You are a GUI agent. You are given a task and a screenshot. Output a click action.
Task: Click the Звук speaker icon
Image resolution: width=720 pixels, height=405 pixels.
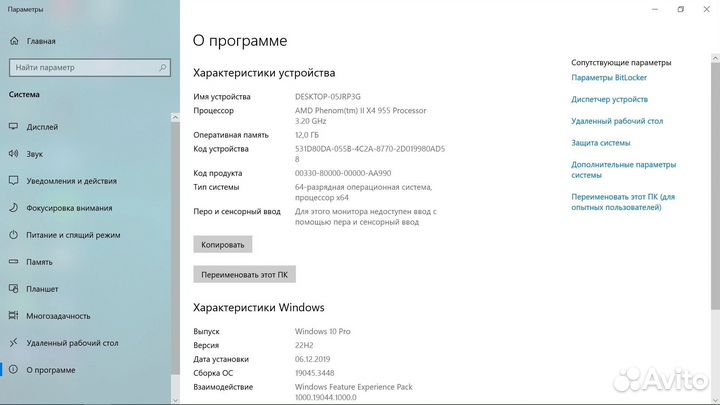[14, 154]
